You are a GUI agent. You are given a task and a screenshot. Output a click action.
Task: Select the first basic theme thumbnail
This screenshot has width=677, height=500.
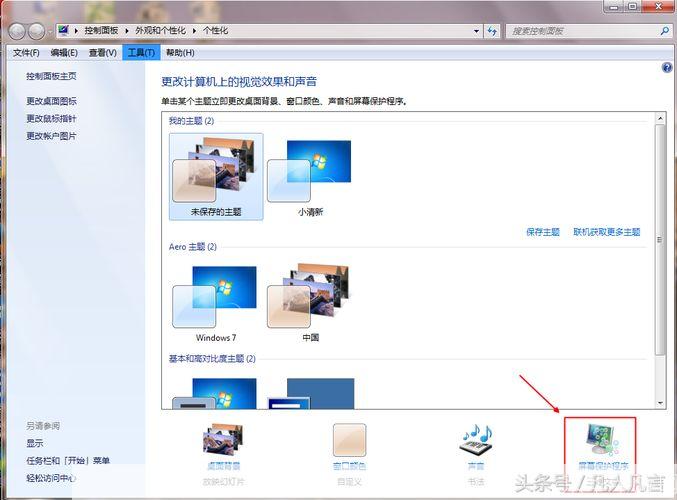pos(215,392)
